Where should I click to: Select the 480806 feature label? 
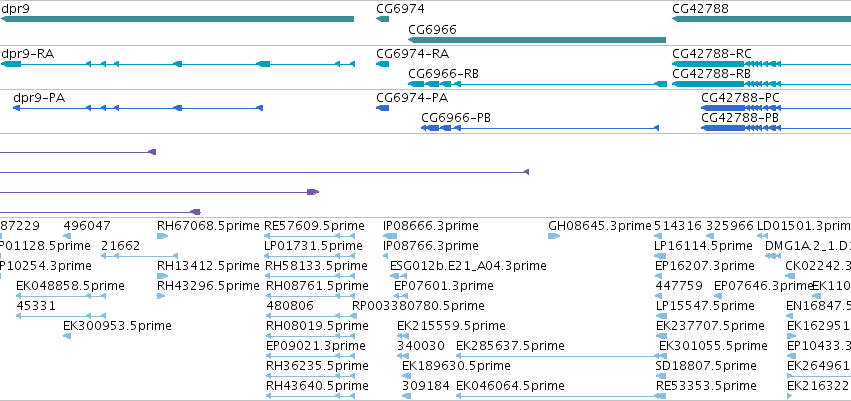pos(290,306)
